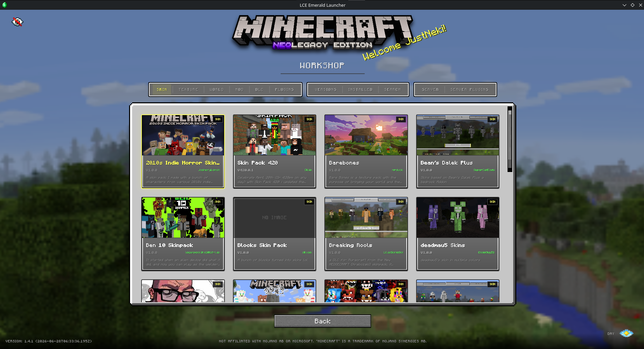Open the Texture tab

[x=188, y=90]
